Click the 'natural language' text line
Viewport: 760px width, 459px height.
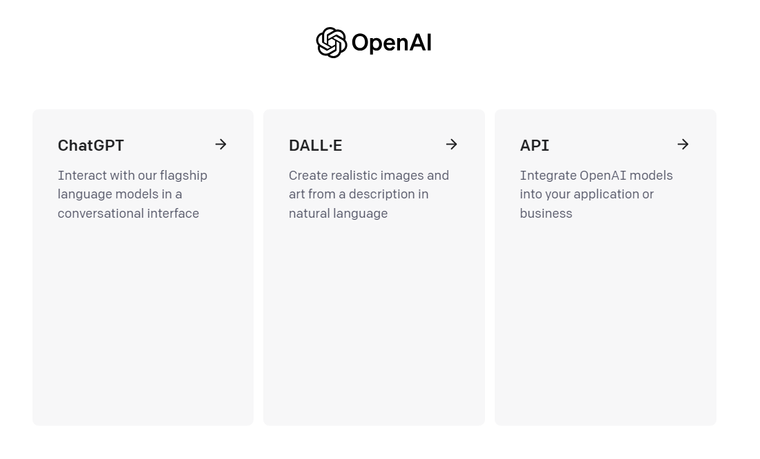pos(338,213)
